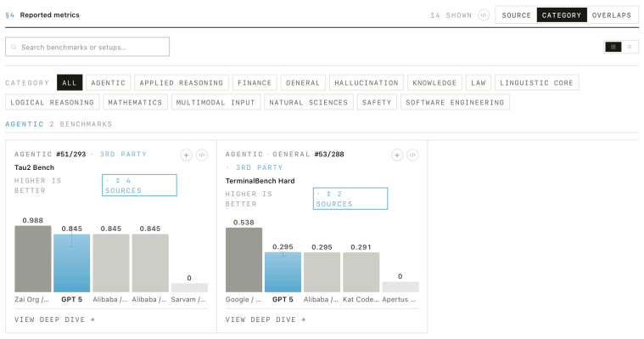Image resolution: width=644 pixels, height=339 pixels.
Task: Expand the 2 SOURCES box on TerminalBench Hard
Action: (350, 199)
